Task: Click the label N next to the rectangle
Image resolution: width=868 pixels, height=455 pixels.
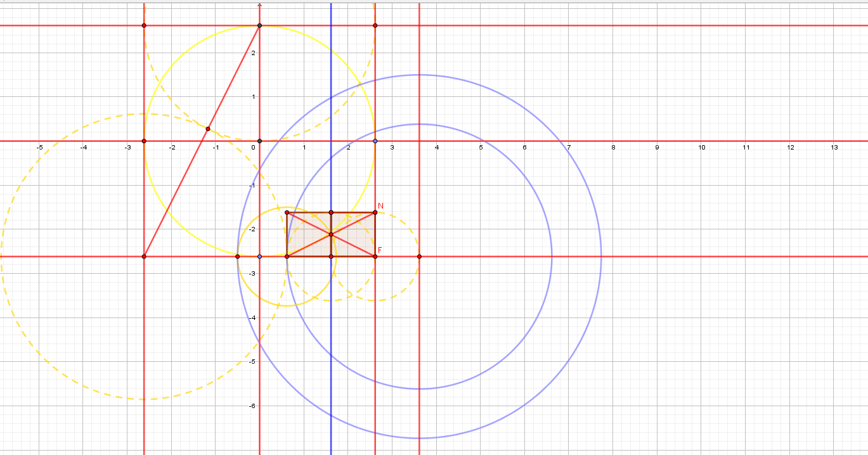Action: coord(380,206)
